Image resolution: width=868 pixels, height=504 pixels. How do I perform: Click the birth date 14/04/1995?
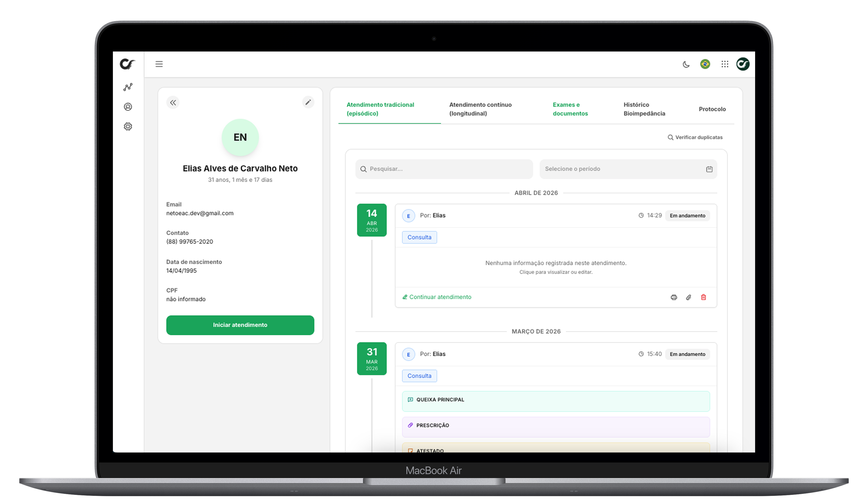[x=182, y=271]
